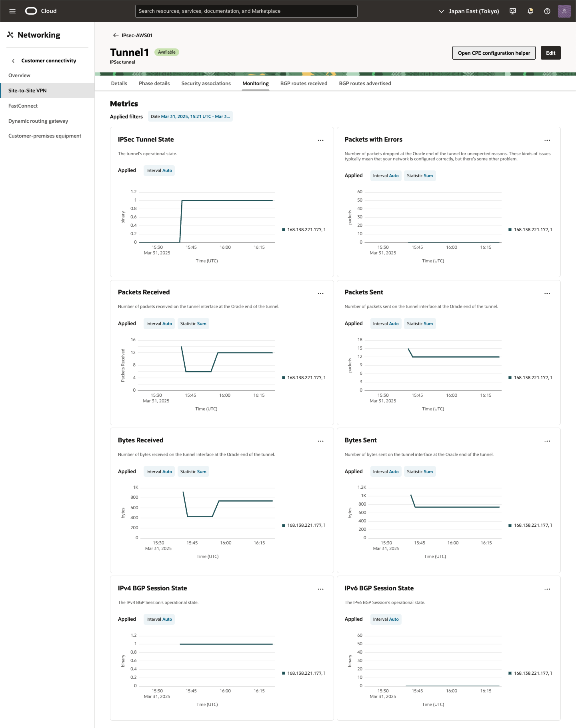This screenshot has width=576, height=728.
Task: Toggle legend swatch on IPSec Tunnel State
Action: point(283,230)
